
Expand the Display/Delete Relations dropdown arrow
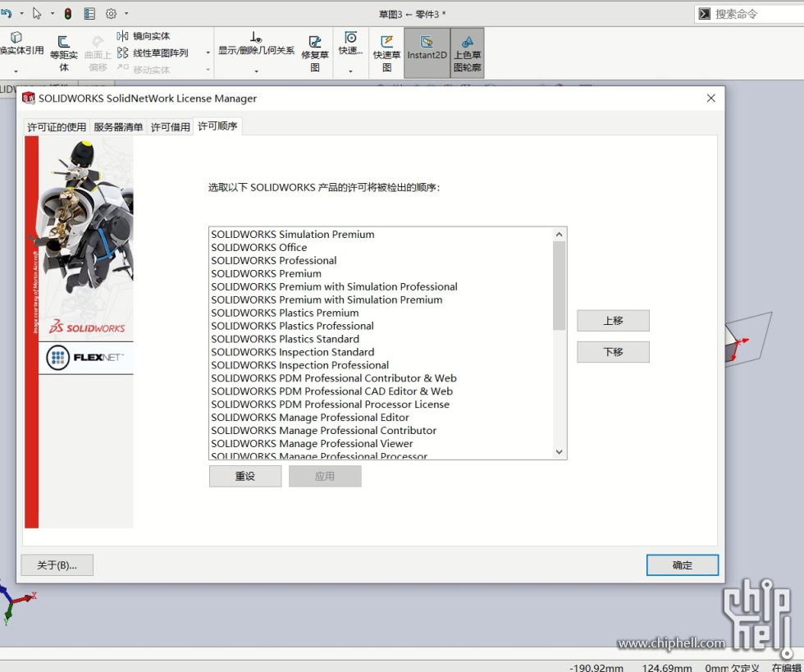click(x=256, y=71)
